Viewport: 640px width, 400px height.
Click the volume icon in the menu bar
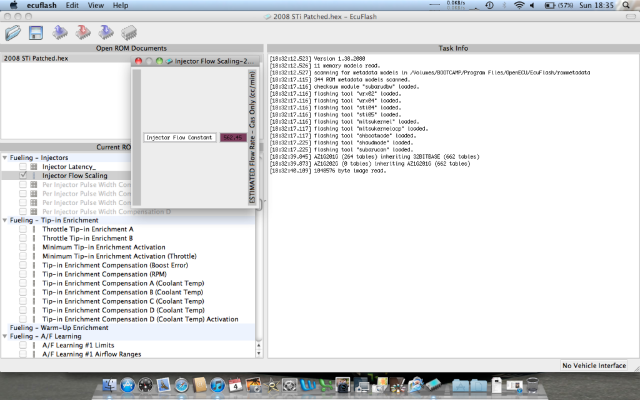coord(532,5)
